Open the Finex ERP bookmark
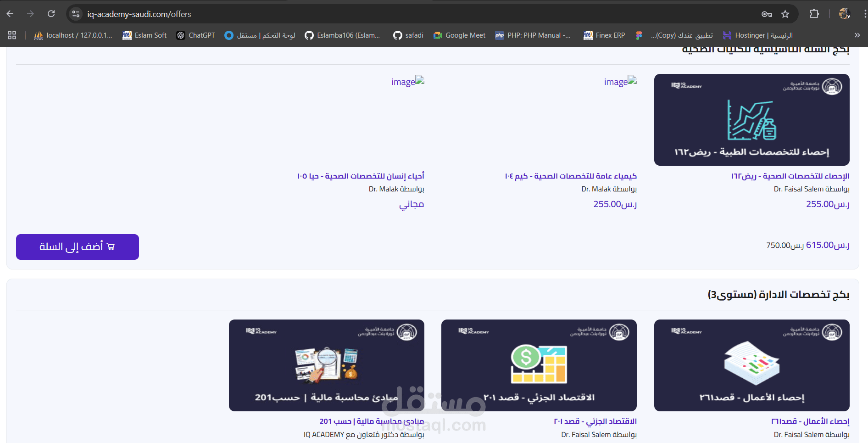Viewport: 868px width, 443px height. 604,35
